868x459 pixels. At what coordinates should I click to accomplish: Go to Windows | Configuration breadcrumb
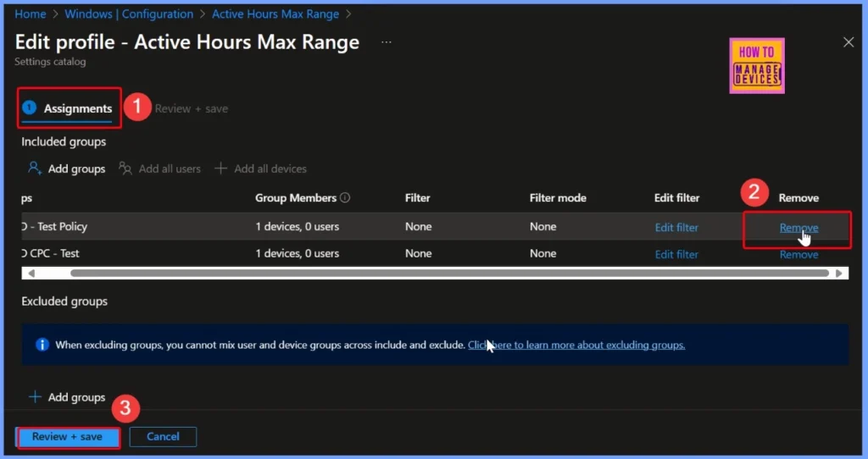coord(129,14)
